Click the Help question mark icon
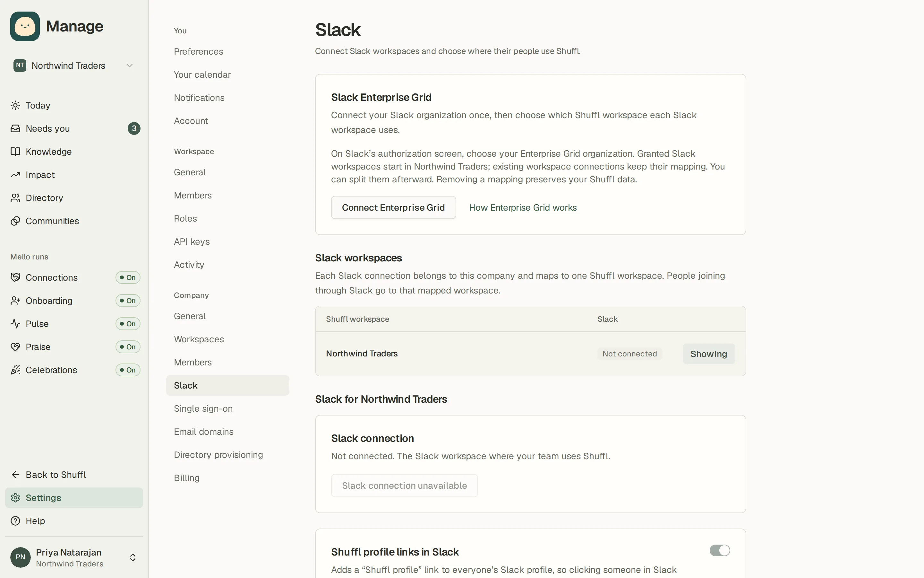 pos(15,521)
